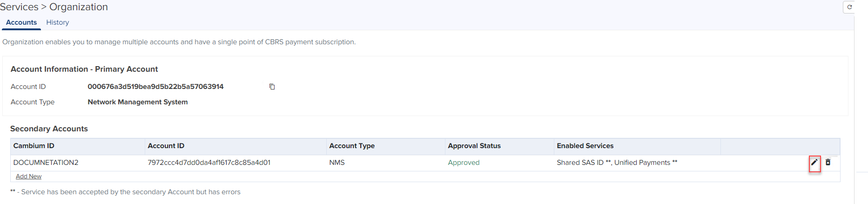This screenshot has height=204, width=868.
Task: Select the Accounts tab
Action: coord(21,22)
